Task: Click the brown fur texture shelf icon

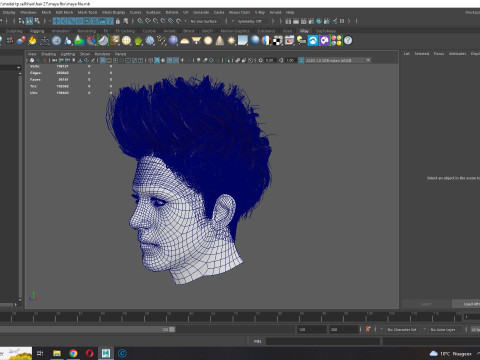Action: [115, 41]
